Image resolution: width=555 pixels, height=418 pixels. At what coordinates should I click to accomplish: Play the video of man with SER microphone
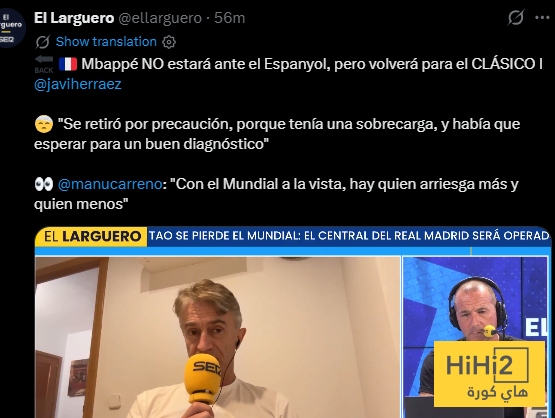pos(218,337)
